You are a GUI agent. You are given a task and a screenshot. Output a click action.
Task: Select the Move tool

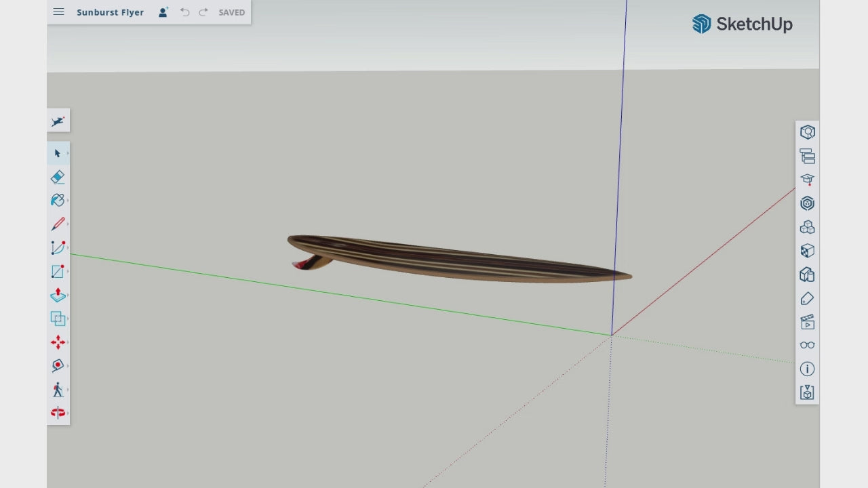pyautogui.click(x=58, y=342)
